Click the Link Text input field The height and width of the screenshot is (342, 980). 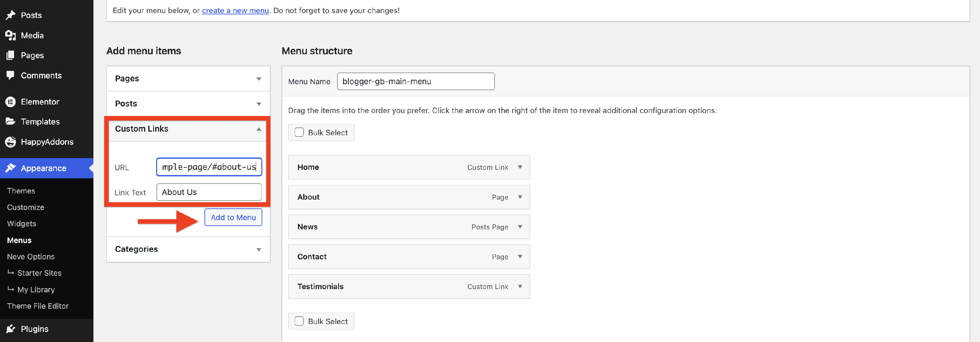tap(209, 192)
